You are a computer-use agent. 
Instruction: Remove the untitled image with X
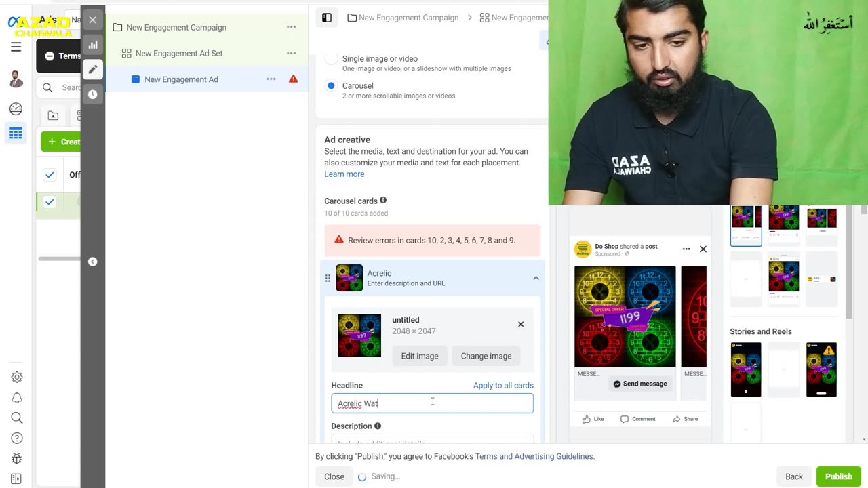pyautogui.click(x=521, y=324)
